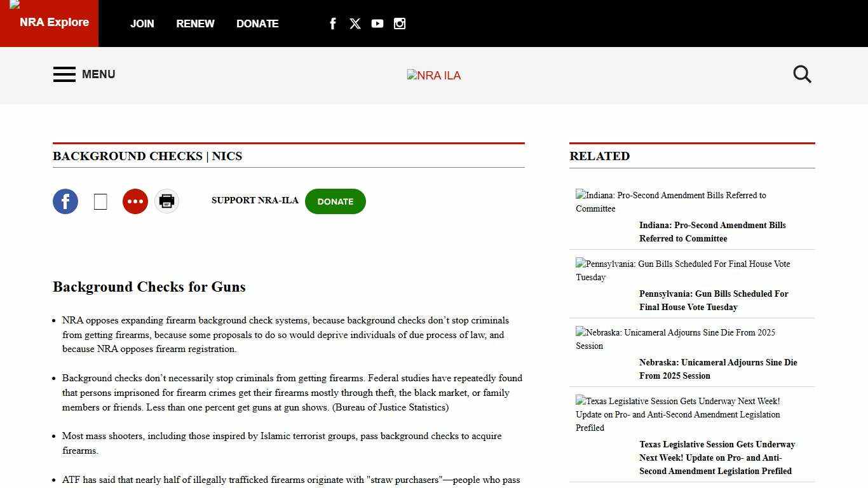Click the search magnifier icon

802,74
